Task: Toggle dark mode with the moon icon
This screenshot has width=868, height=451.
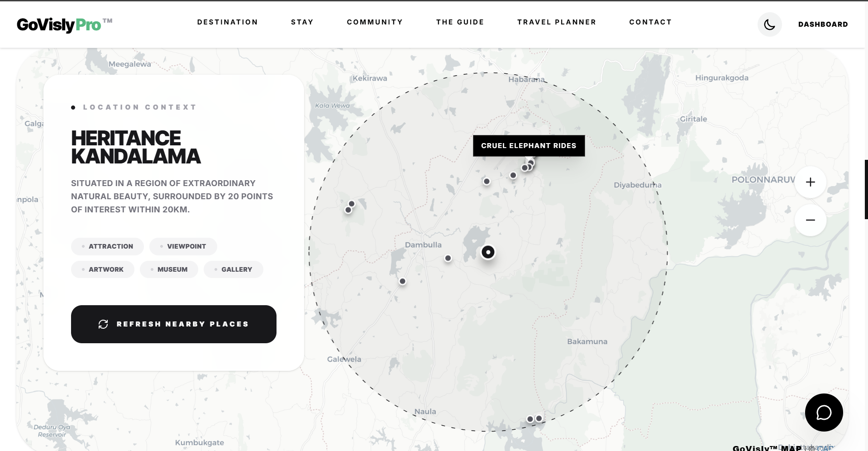Action: (x=769, y=24)
